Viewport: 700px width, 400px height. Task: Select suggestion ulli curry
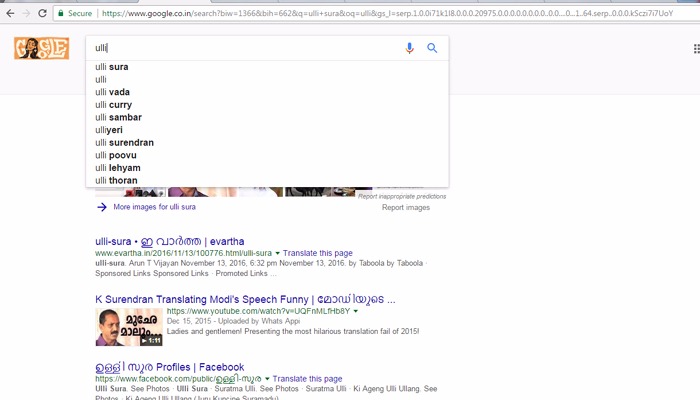(x=267, y=105)
